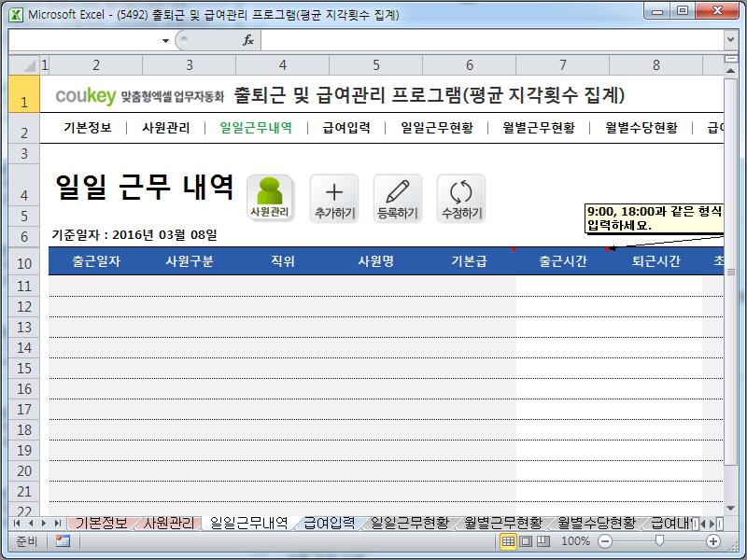Click the 기본정보 navigation link
This screenshot has width=747, height=560.
pos(88,128)
